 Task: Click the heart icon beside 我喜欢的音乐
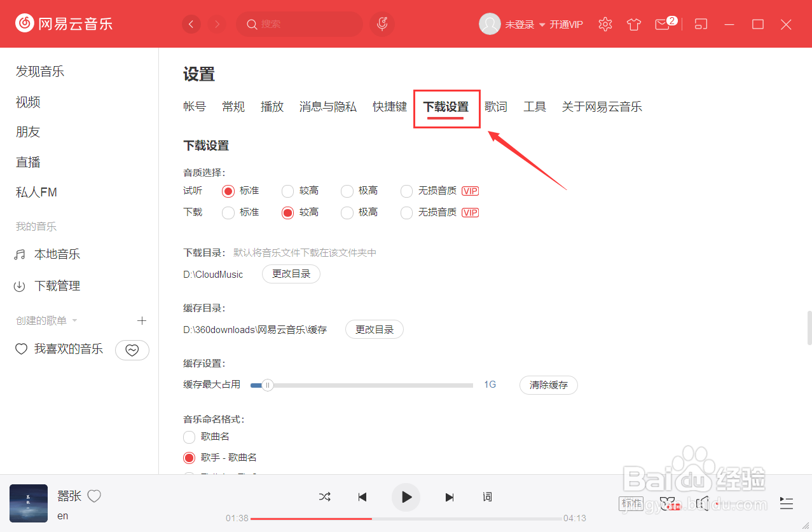[x=21, y=349]
